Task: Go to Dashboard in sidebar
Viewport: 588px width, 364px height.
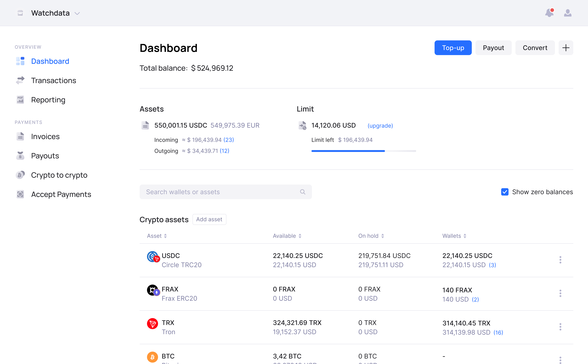Action: [50, 61]
